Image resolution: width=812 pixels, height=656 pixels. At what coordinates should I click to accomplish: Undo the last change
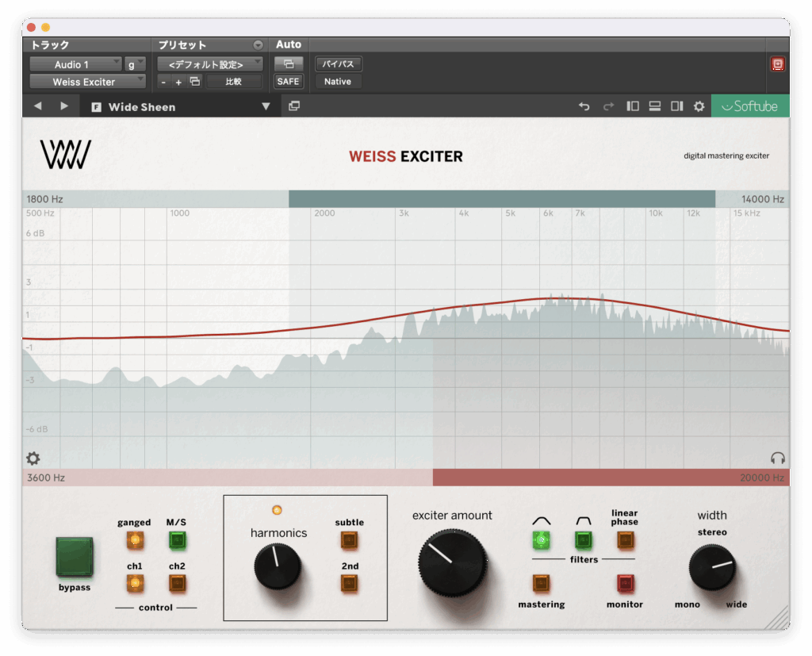[584, 106]
